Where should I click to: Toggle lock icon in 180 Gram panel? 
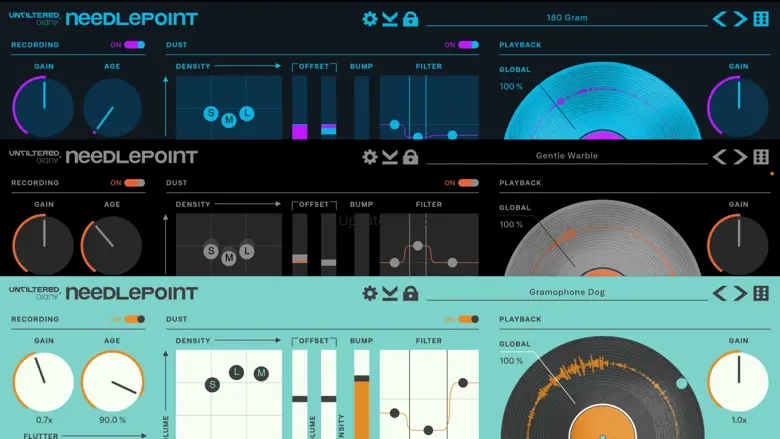pyautogui.click(x=410, y=19)
